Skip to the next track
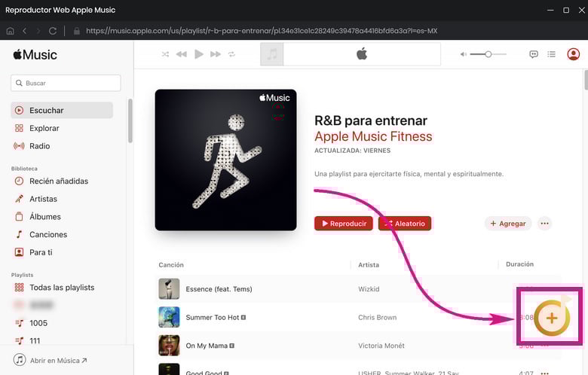 (216, 54)
